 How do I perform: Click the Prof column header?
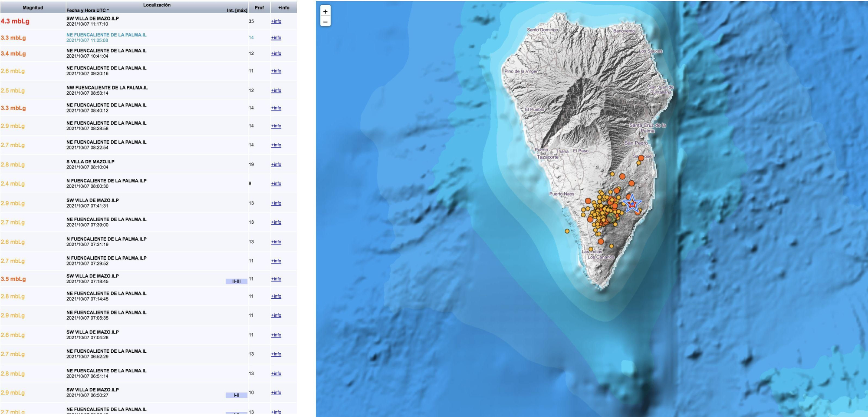coord(259,7)
